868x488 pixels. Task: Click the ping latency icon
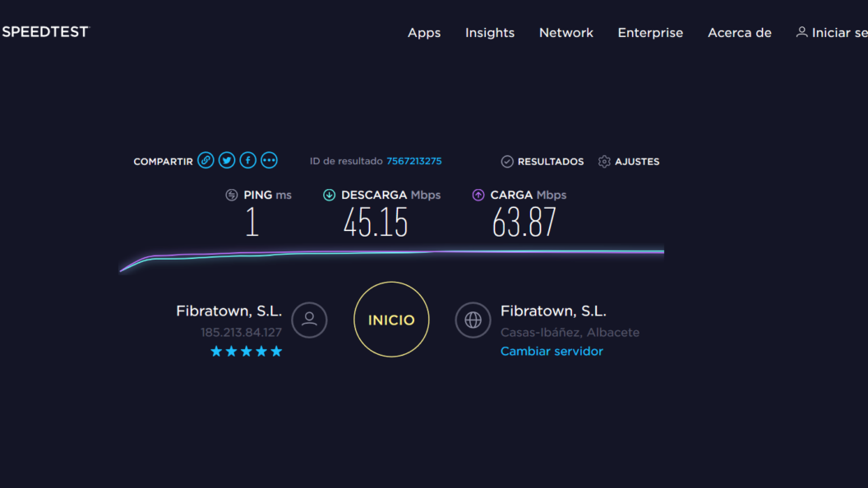pyautogui.click(x=232, y=195)
